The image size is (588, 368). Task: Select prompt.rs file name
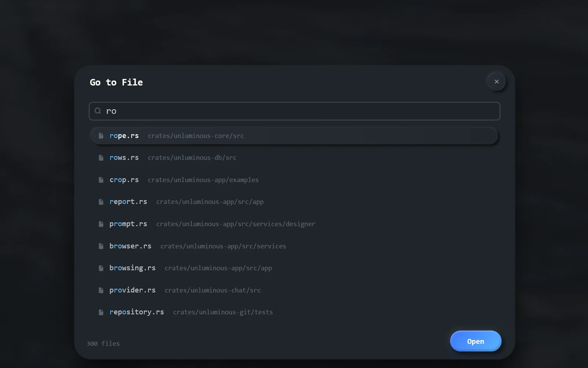128,224
